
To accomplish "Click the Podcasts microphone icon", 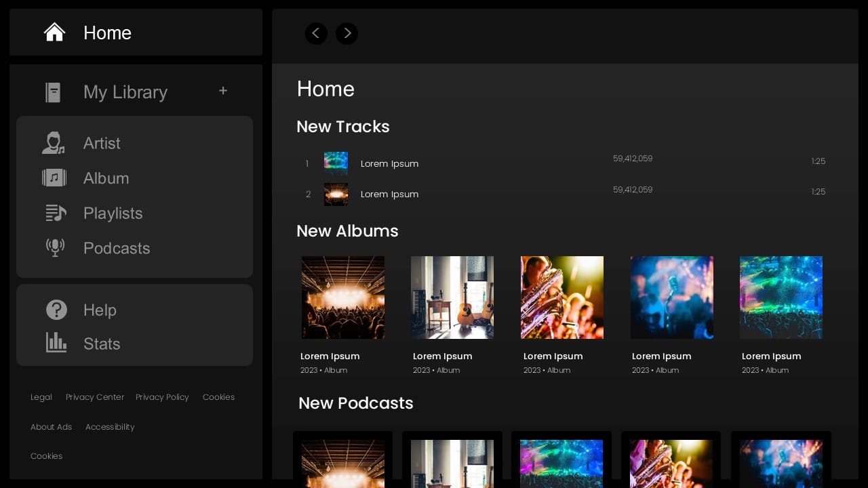I will 55,247.
